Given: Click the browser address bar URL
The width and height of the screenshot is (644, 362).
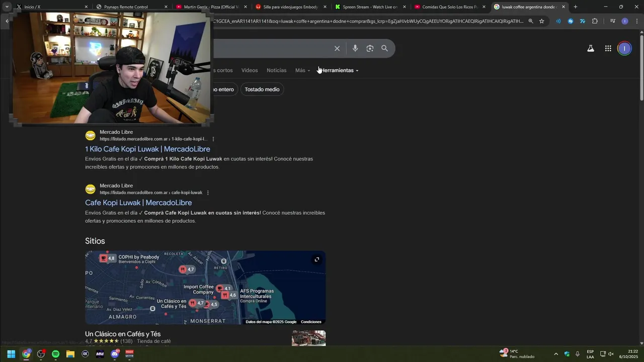Looking at the screenshot, I should pos(367,21).
